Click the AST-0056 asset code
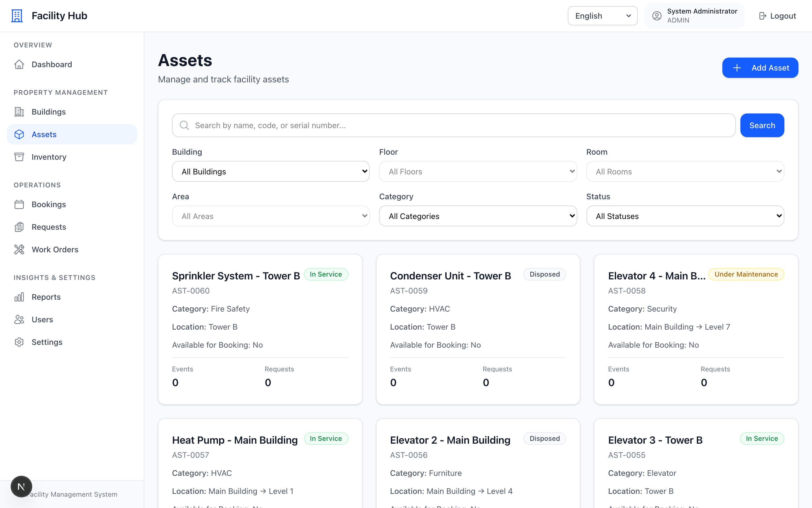812x508 pixels. click(x=409, y=455)
